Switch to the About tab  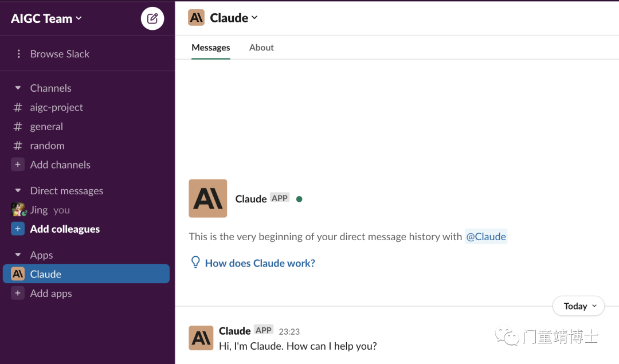(x=261, y=48)
